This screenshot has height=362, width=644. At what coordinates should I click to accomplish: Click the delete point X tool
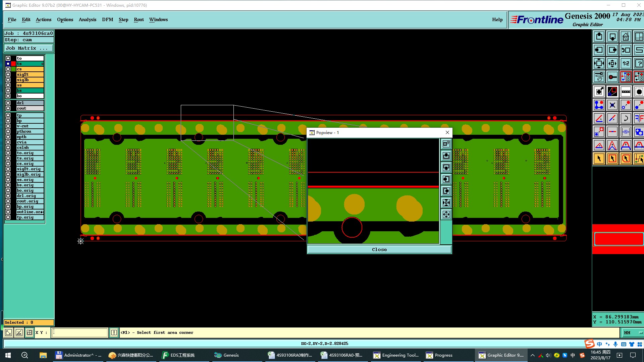[612, 105]
